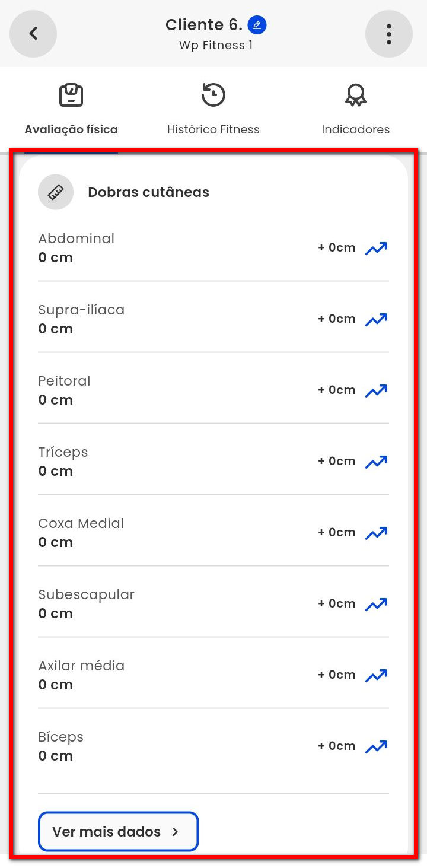Click the back arrow button
The image size is (427, 868).
(x=33, y=34)
